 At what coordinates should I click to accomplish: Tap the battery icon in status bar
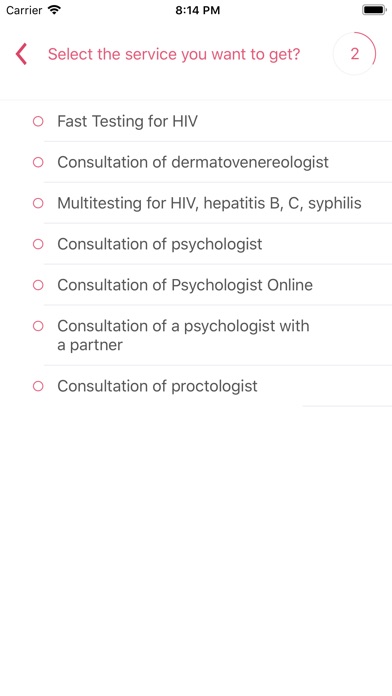point(374,10)
